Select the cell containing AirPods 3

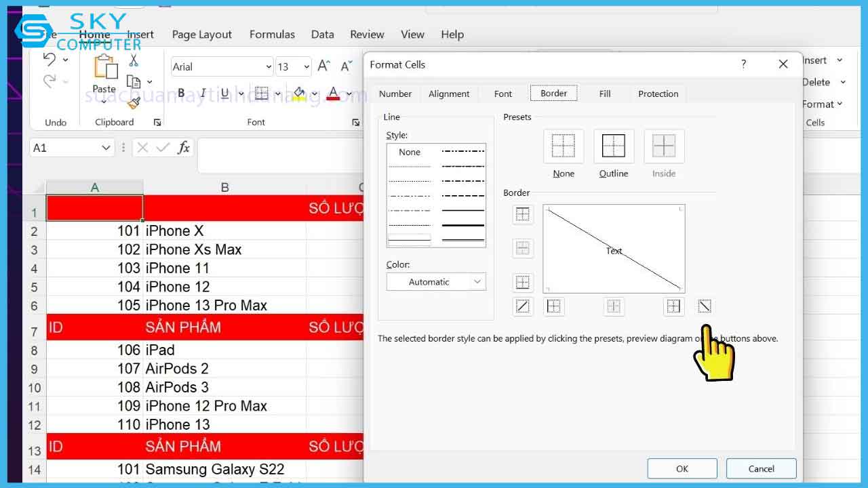224,388
